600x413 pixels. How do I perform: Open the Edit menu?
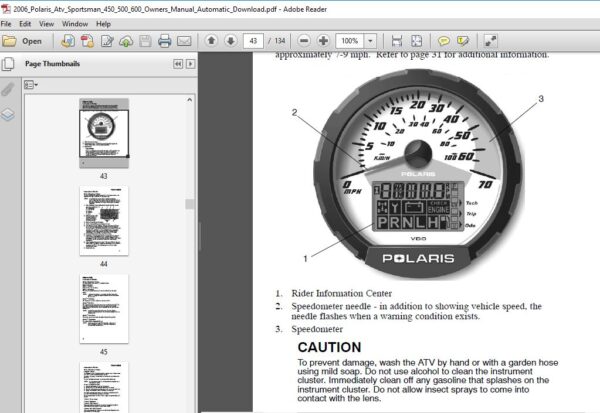[x=25, y=24]
